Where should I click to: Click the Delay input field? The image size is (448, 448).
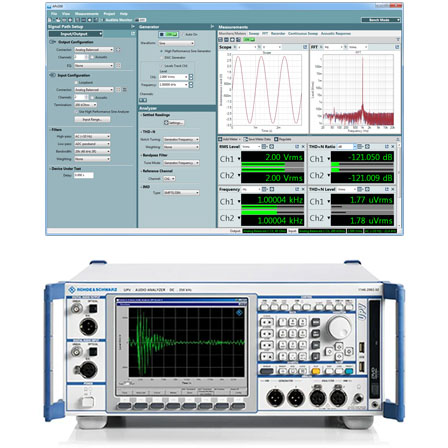click(84, 175)
